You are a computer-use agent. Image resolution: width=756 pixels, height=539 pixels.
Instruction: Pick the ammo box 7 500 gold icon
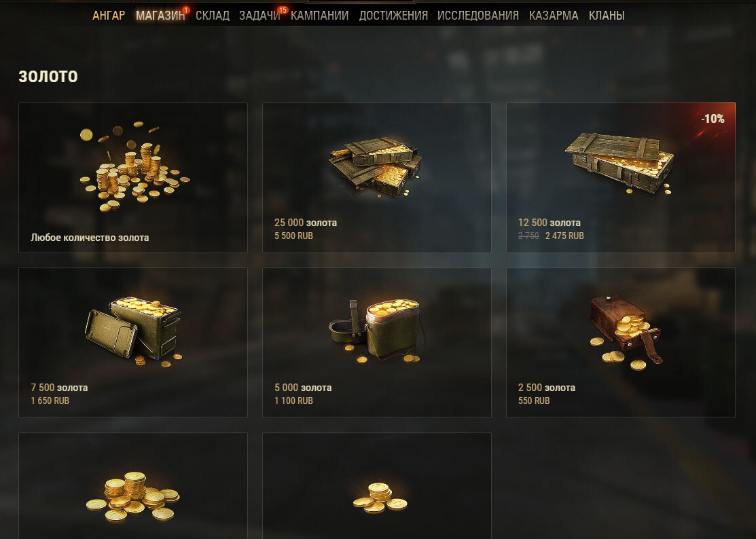134,331
